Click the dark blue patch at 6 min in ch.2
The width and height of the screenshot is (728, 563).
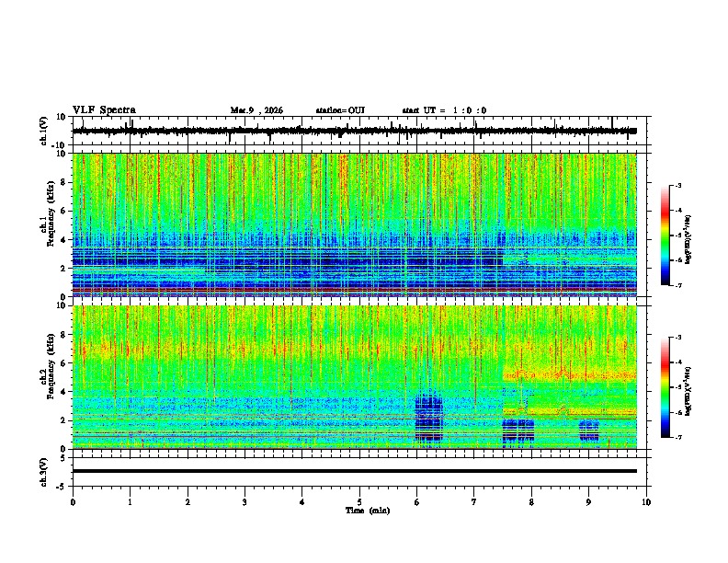tap(429, 419)
